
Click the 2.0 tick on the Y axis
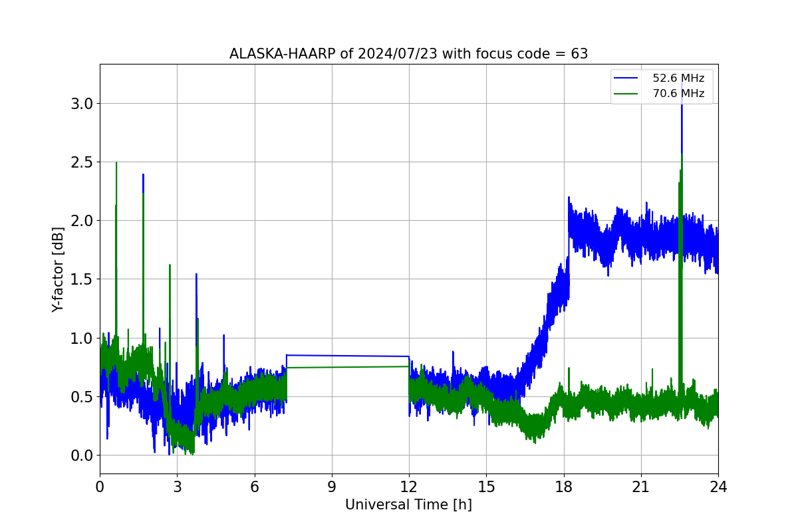82,221
